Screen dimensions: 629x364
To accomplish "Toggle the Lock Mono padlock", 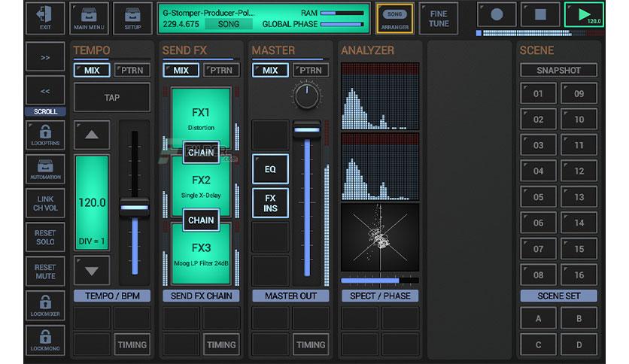I will 45,341.
